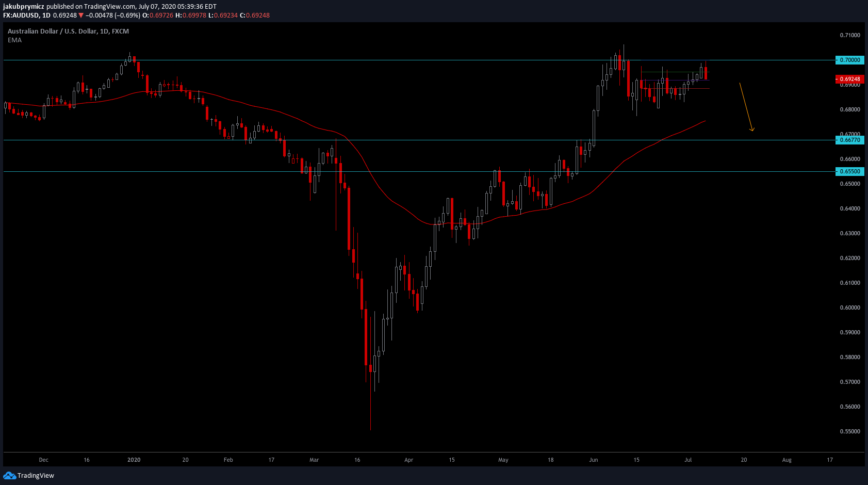Viewport: 868px width, 485px height.
Task: Click the Mar label on time axis
Action: pos(314,460)
